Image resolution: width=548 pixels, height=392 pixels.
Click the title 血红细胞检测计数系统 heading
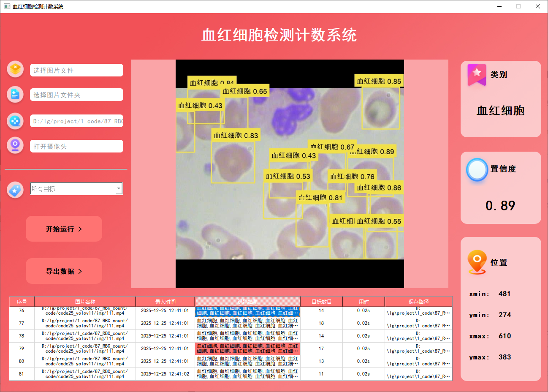click(x=279, y=35)
